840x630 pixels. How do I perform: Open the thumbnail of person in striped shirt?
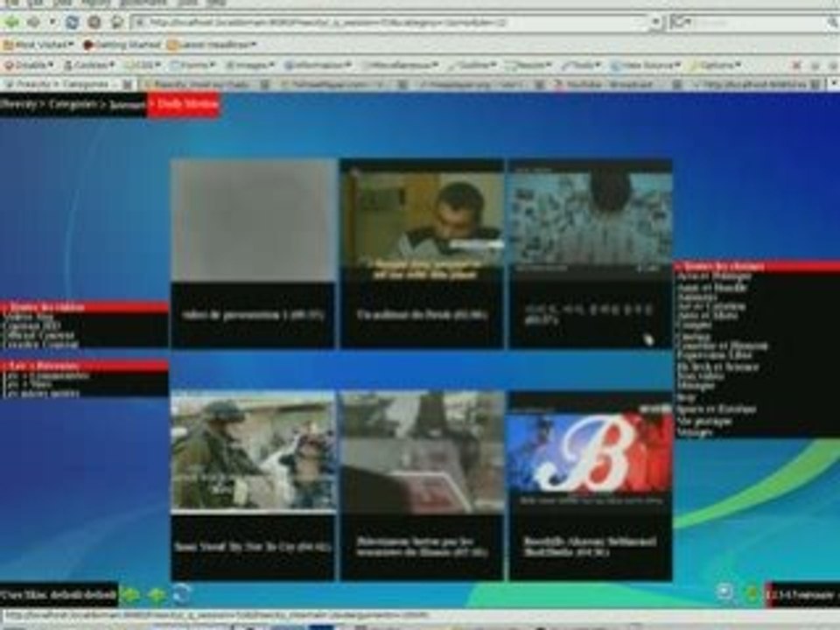(x=591, y=220)
